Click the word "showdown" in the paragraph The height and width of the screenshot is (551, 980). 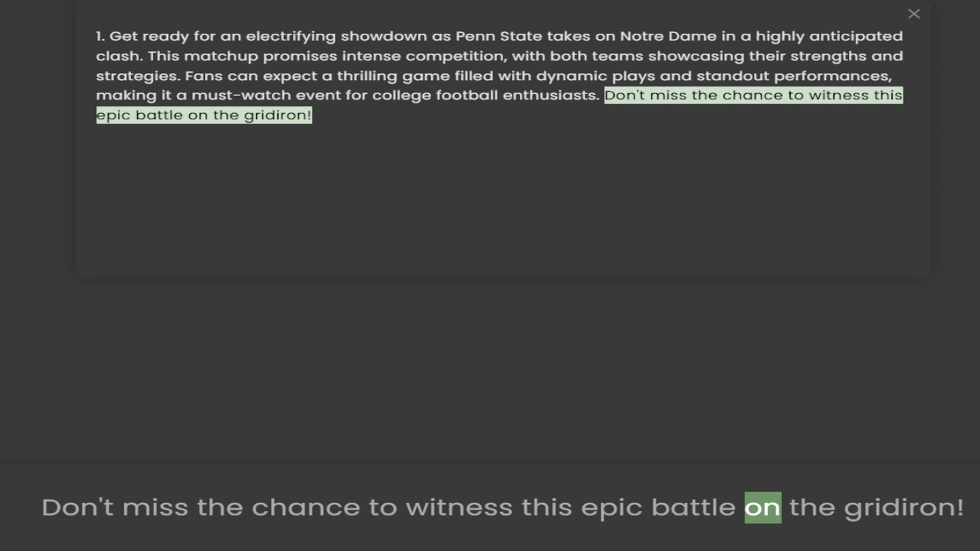(x=384, y=36)
